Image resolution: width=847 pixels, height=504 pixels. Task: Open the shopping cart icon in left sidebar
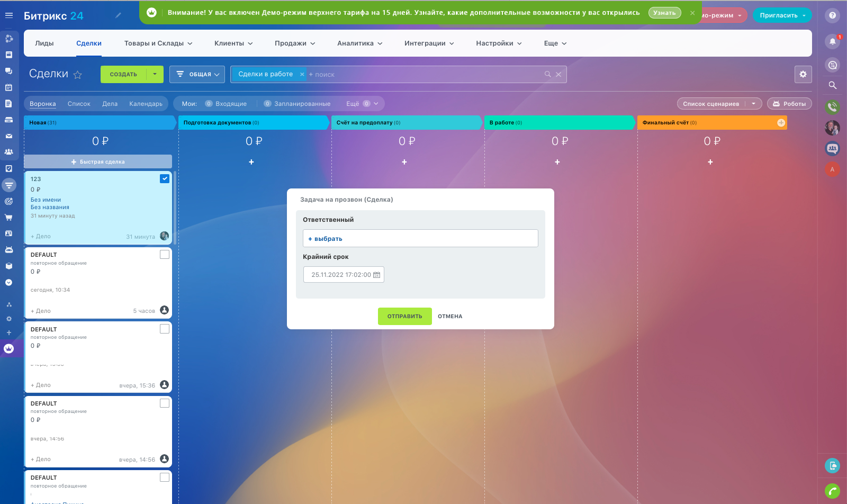(x=8, y=217)
